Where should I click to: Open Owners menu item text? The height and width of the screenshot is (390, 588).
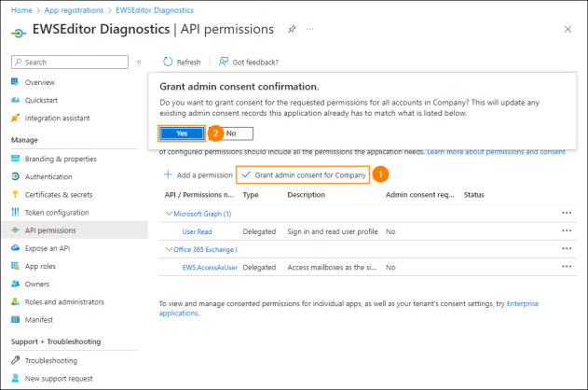point(37,285)
